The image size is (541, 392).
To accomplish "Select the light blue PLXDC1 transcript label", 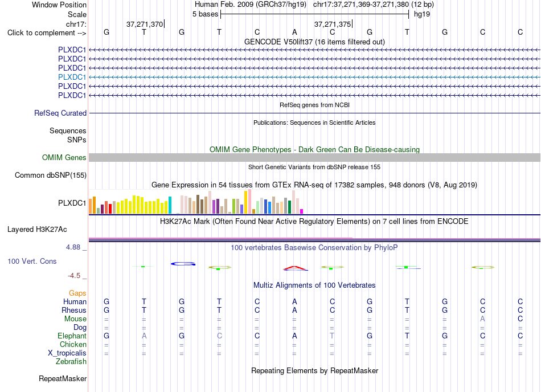I will 72,77.
